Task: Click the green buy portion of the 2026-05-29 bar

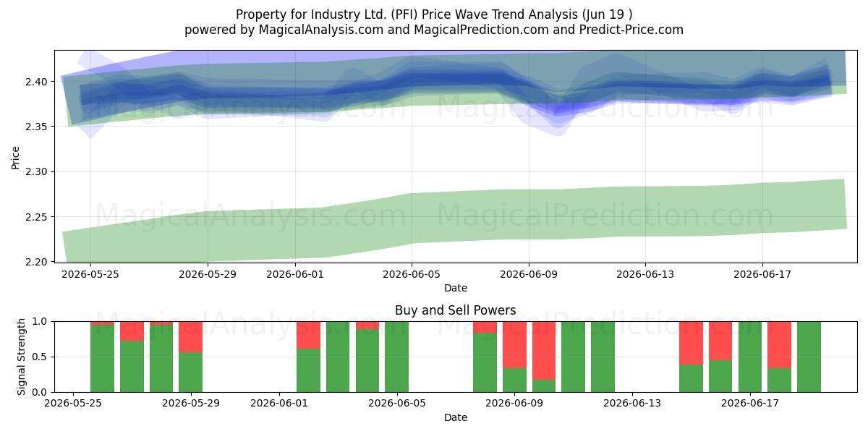Action: pos(191,372)
